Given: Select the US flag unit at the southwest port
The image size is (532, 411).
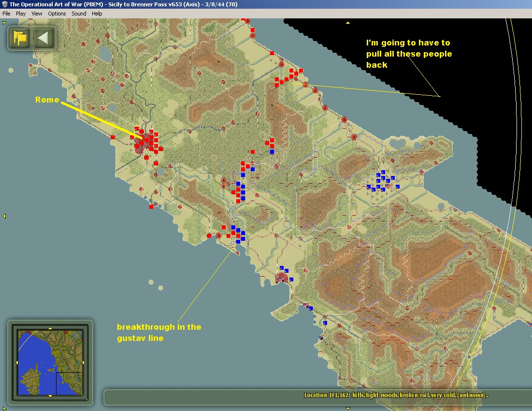Looking at the screenshot, I should click(x=281, y=279).
